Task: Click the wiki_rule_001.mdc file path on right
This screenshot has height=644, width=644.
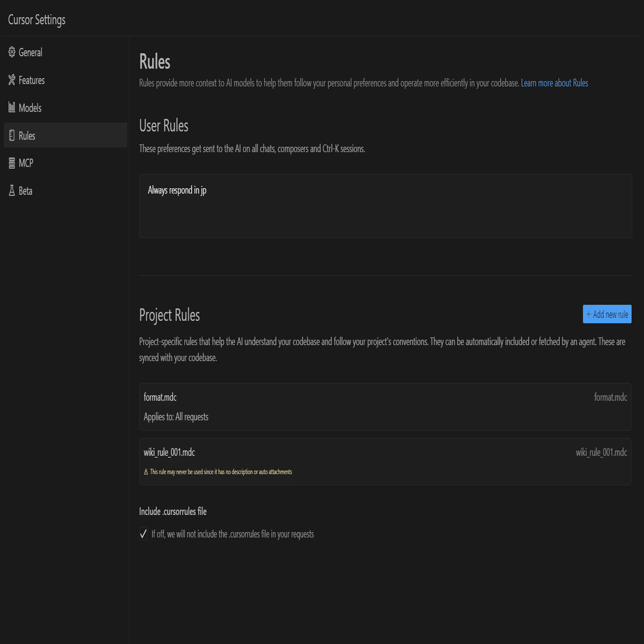Action: (x=601, y=453)
